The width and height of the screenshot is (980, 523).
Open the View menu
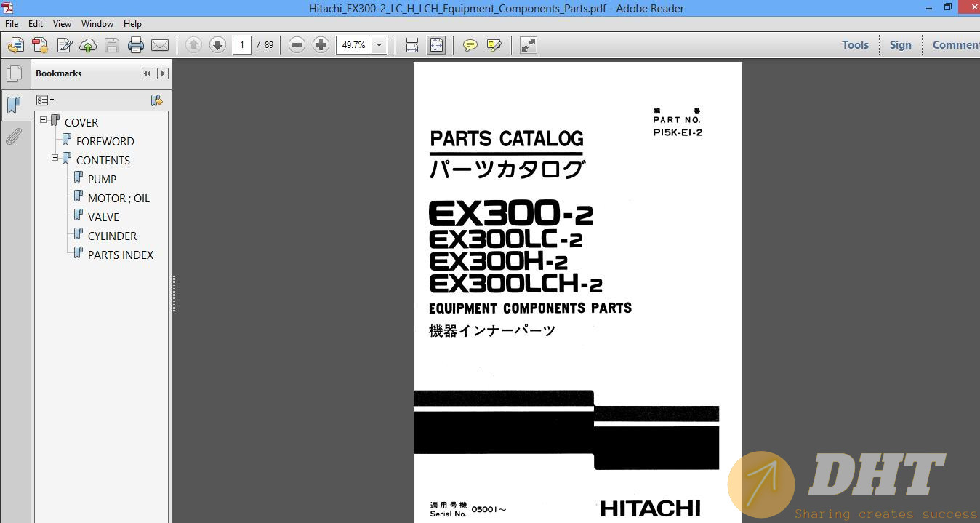[62, 24]
